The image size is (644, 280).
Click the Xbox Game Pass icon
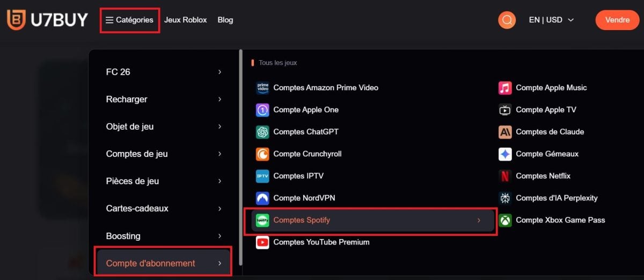point(505,220)
